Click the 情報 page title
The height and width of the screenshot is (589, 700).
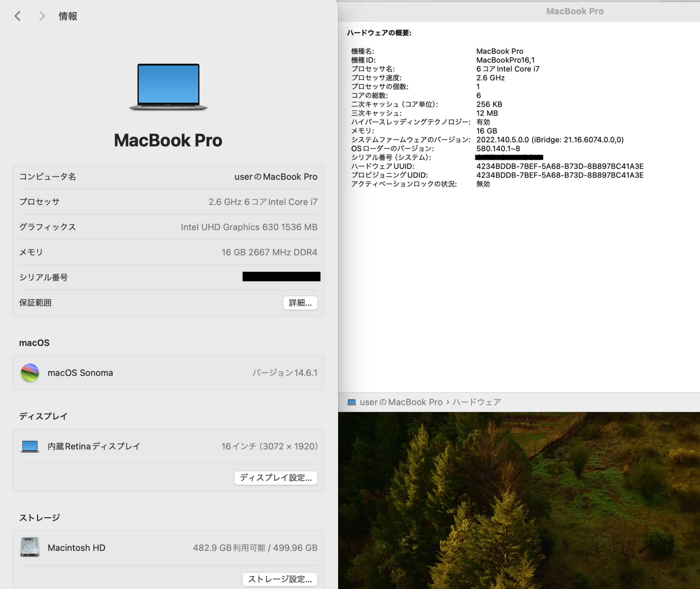pos(68,16)
